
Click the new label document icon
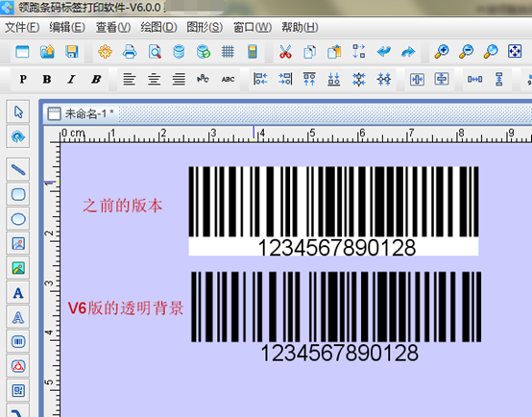(22, 52)
